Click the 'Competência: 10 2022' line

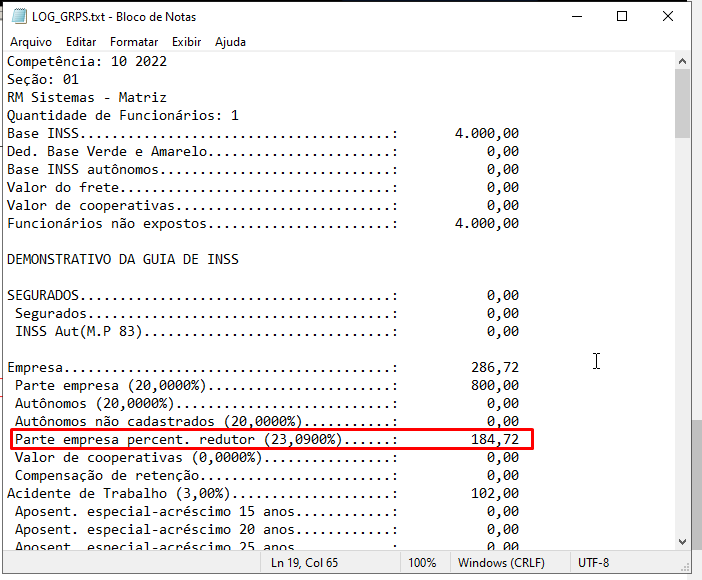click(87, 61)
